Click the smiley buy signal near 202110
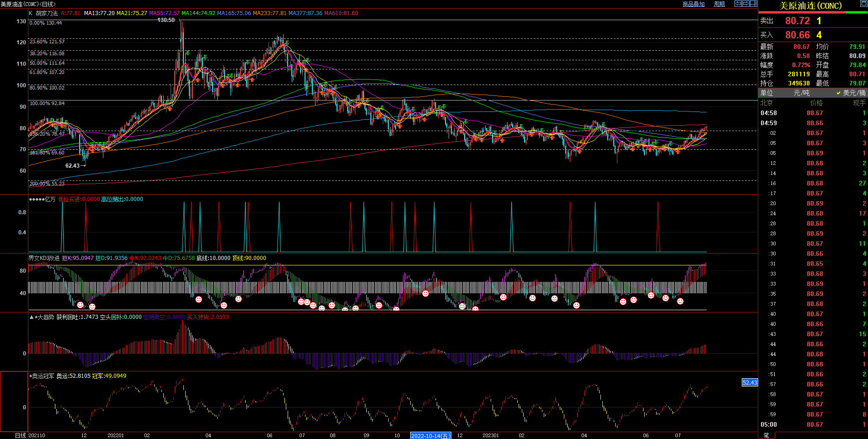868x439 pixels. [x=80, y=305]
